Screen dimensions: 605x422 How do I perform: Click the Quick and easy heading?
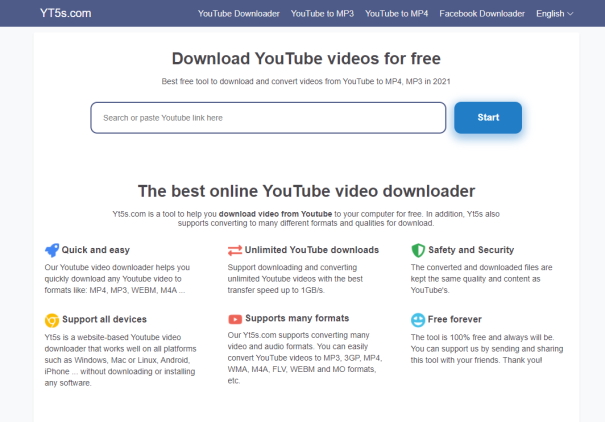[96, 250]
